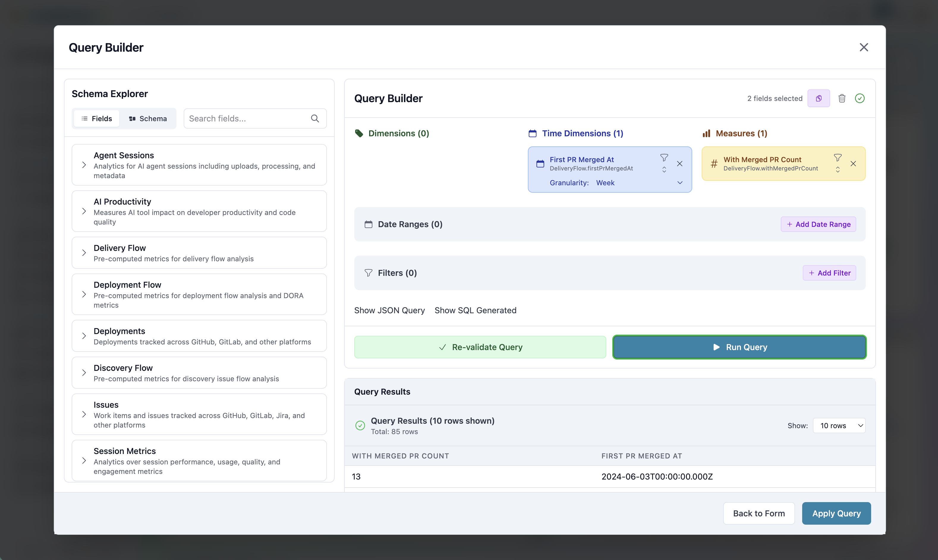Image resolution: width=938 pixels, height=560 pixels.
Task: Click the copy query icon near '2 fields selected'
Action: 819,98
